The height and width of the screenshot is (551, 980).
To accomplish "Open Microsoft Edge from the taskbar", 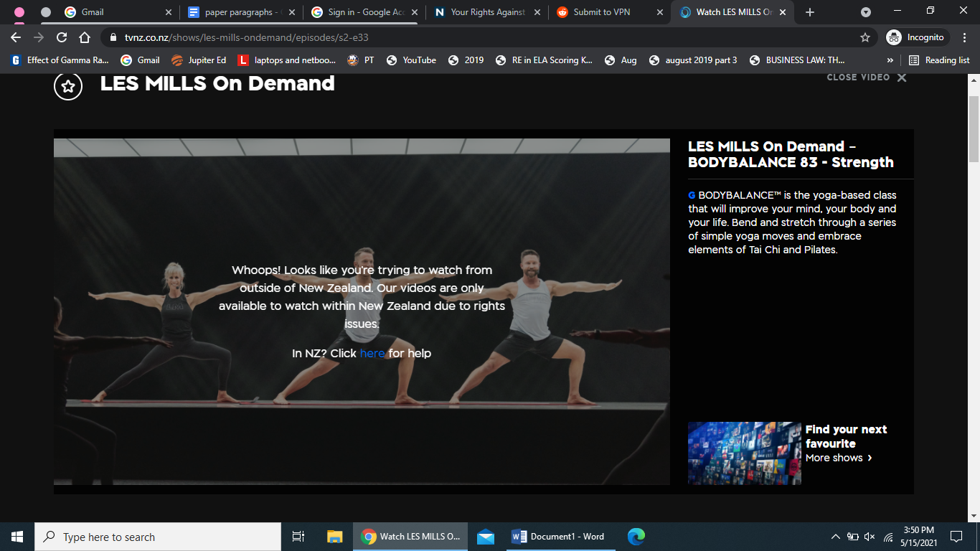I will [636, 537].
